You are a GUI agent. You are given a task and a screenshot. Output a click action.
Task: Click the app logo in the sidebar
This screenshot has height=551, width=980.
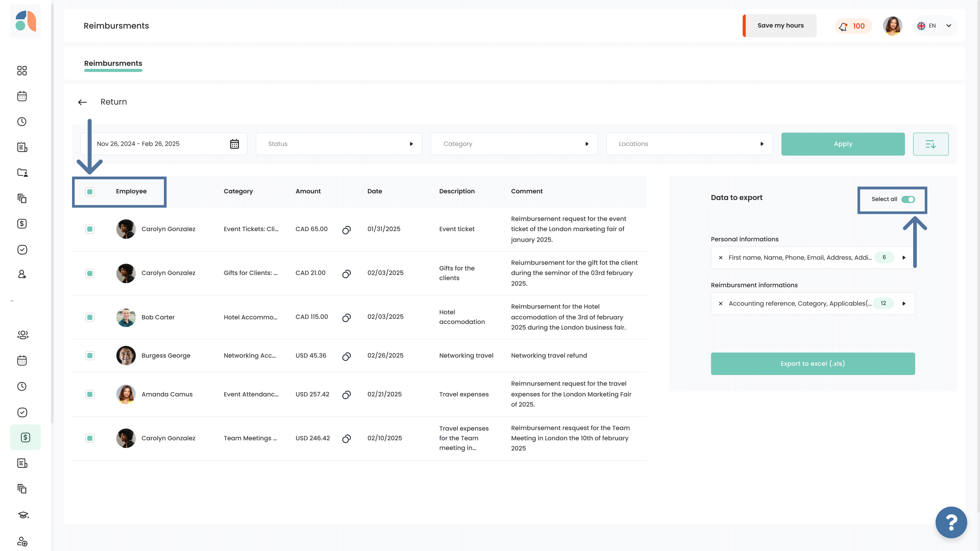click(25, 21)
